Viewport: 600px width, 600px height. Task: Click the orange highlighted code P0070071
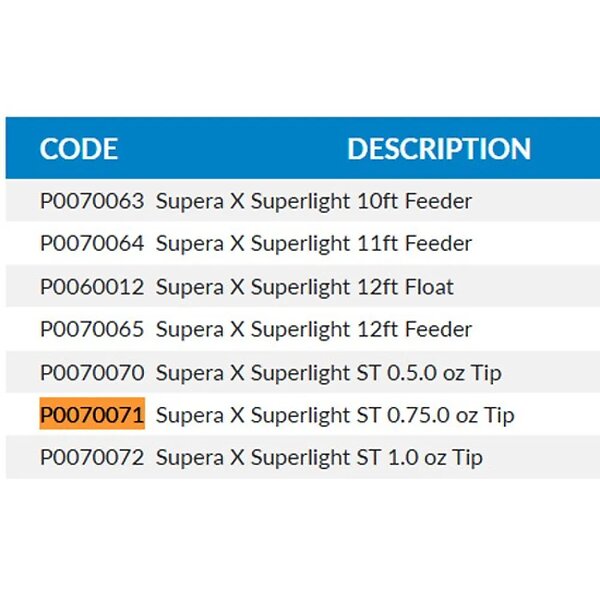tap(92, 415)
